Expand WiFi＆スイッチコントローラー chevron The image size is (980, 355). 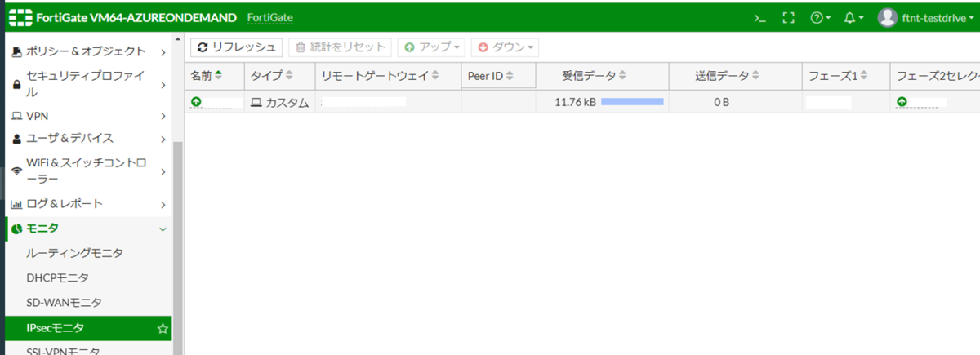coord(163,171)
